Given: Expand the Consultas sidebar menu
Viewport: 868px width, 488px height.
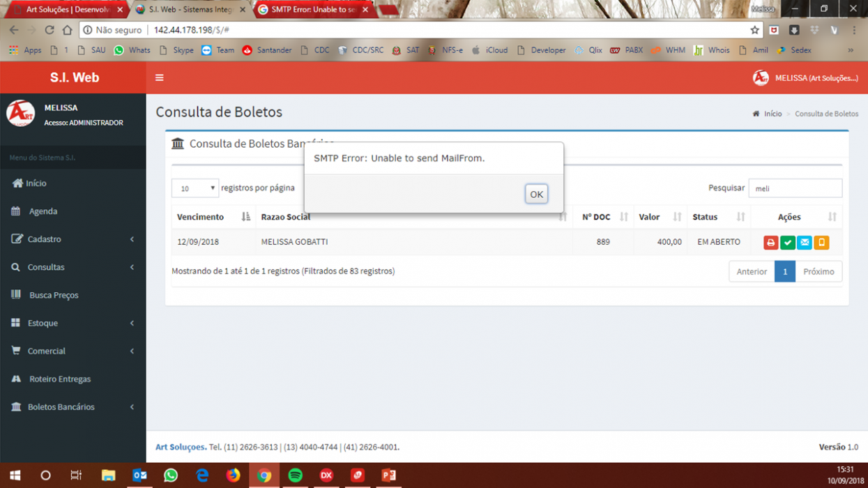Looking at the screenshot, I should (x=73, y=267).
